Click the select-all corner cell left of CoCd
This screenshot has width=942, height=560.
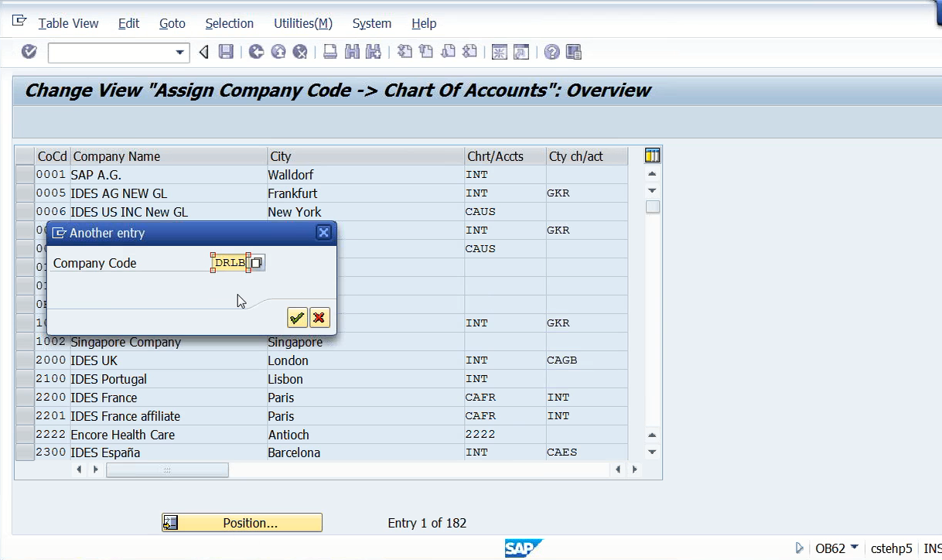(x=25, y=156)
